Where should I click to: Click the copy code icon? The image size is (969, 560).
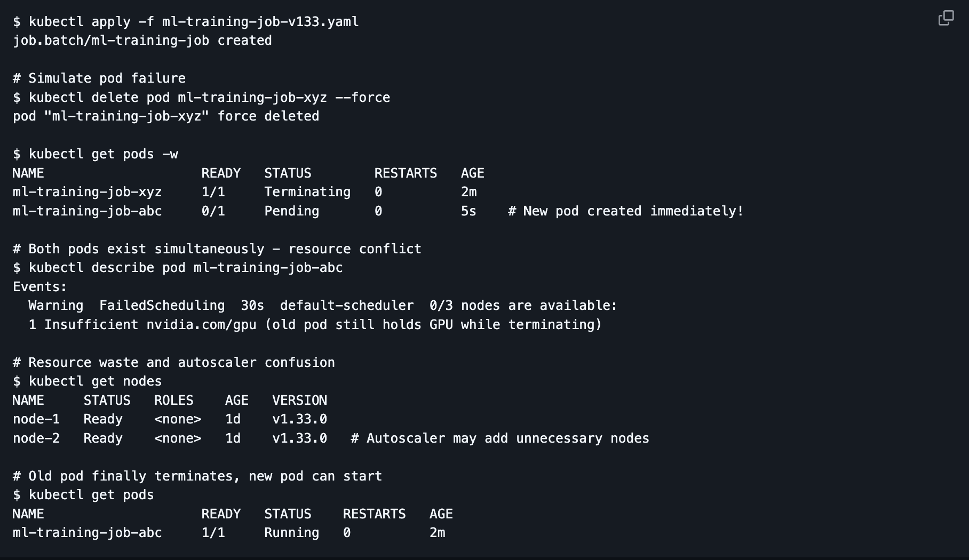click(946, 18)
